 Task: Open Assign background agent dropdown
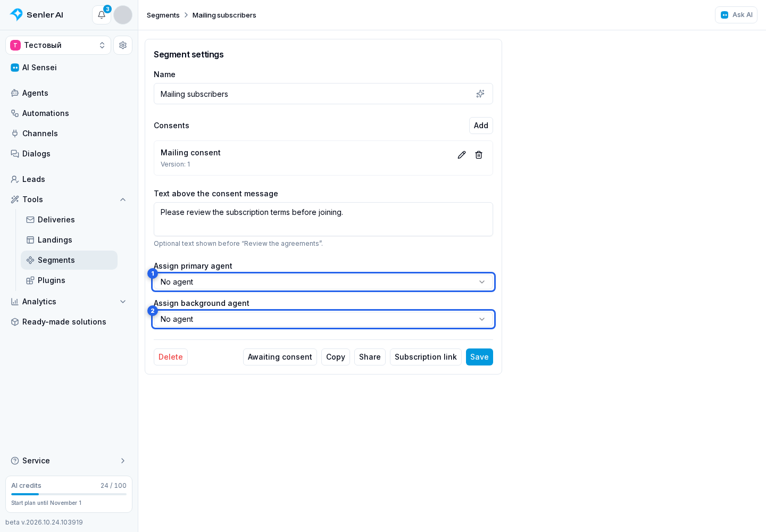[323, 319]
